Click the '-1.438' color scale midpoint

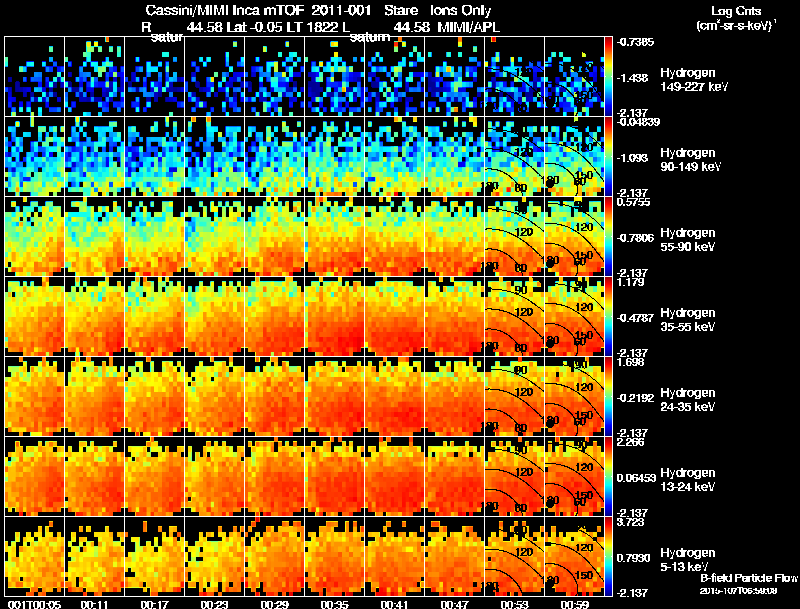(x=632, y=78)
